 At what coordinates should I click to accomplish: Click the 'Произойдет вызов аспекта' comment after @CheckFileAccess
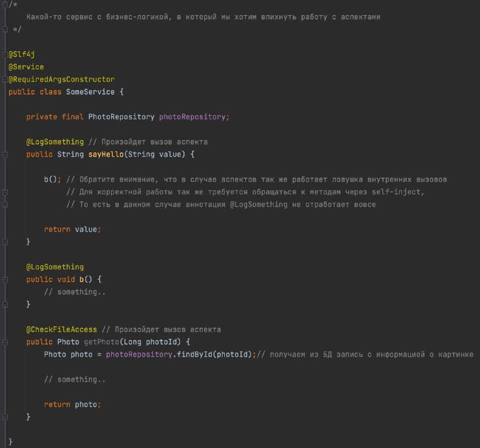click(x=161, y=330)
